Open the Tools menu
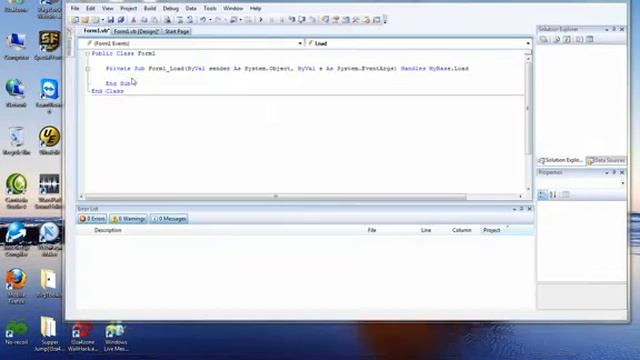Image resolution: width=640 pixels, height=360 pixels. point(210,8)
